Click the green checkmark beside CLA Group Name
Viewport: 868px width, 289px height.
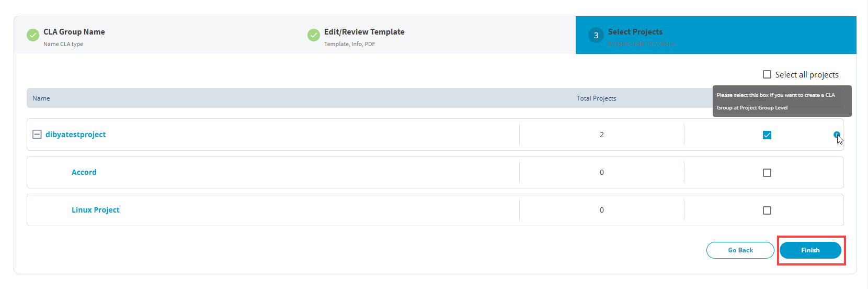[33, 35]
